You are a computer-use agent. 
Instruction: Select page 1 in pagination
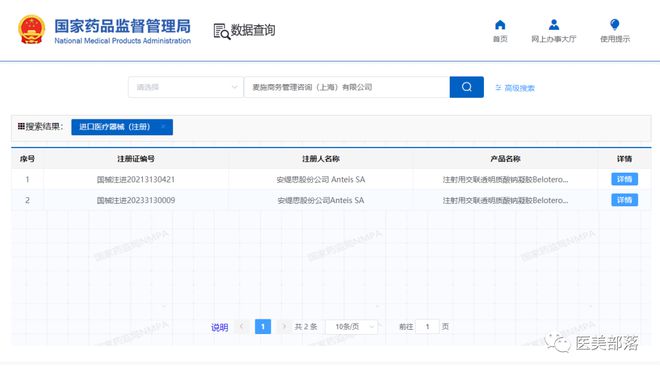(263, 327)
